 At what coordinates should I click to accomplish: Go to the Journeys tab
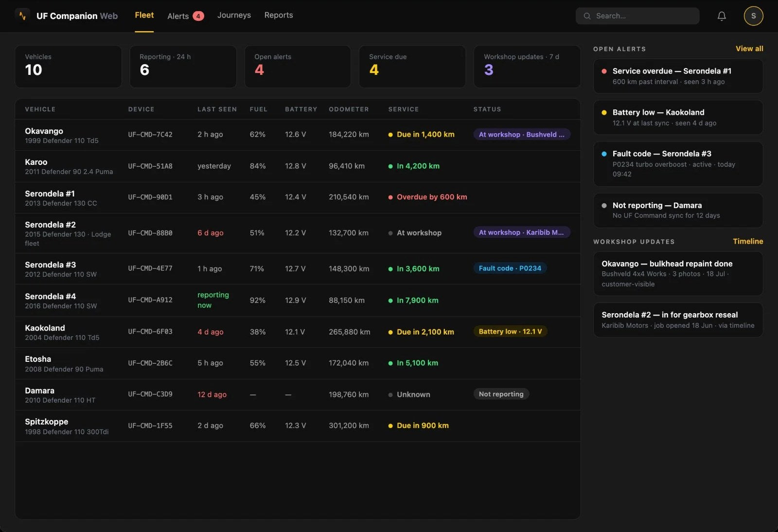click(234, 16)
